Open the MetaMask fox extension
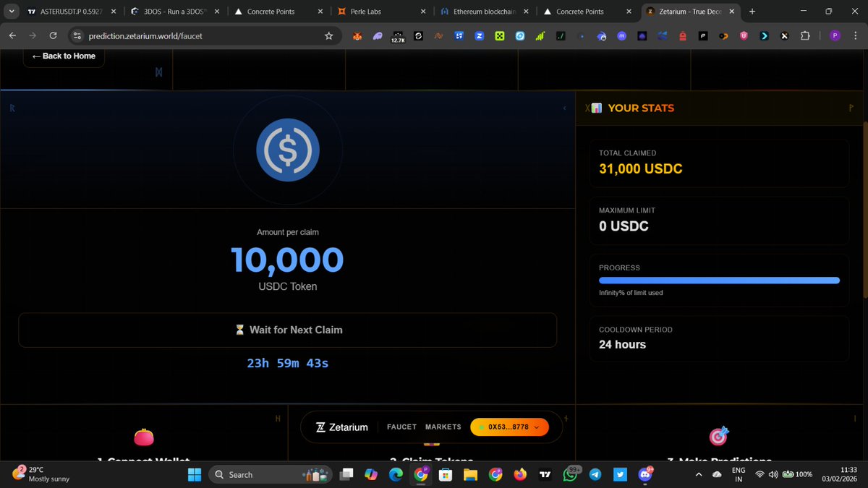868x488 pixels. (x=357, y=36)
